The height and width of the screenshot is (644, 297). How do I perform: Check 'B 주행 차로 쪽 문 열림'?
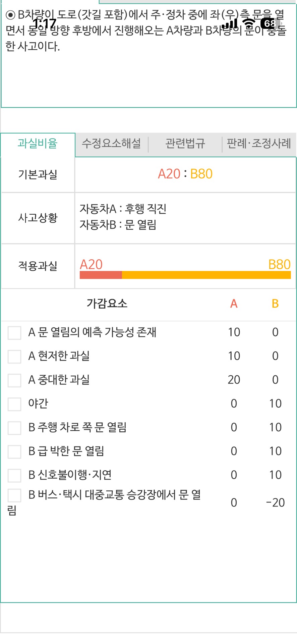(14, 428)
